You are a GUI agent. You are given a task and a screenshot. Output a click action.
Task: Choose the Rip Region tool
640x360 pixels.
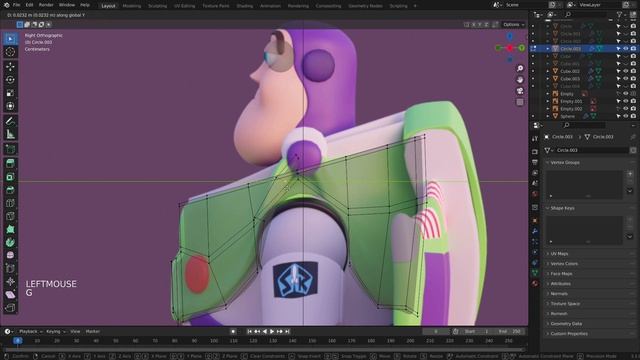[10, 307]
